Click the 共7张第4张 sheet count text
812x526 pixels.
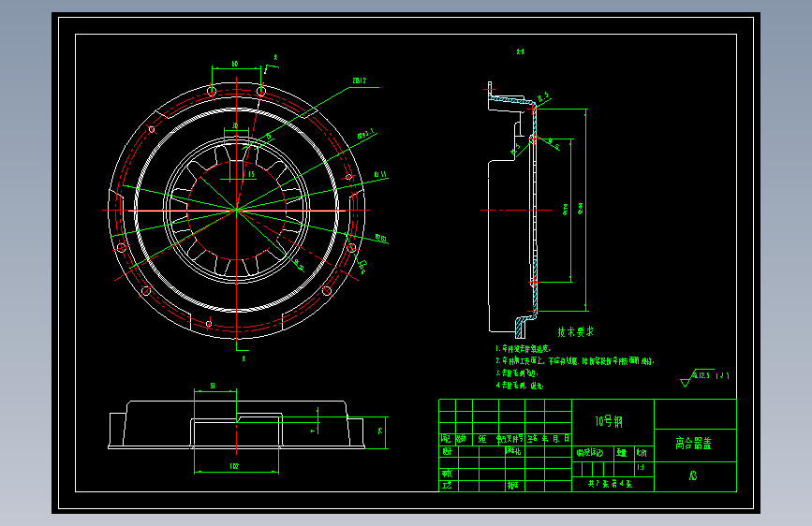coord(610,484)
